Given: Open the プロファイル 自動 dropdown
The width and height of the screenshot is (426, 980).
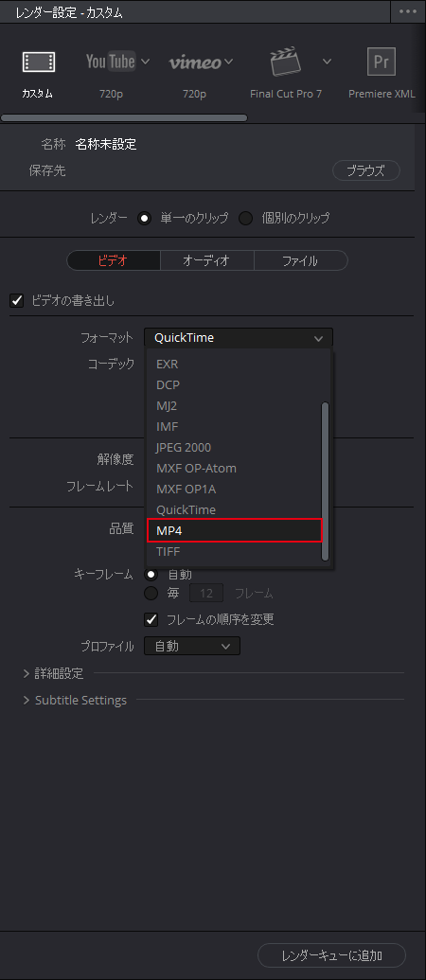Looking at the screenshot, I should [192, 647].
